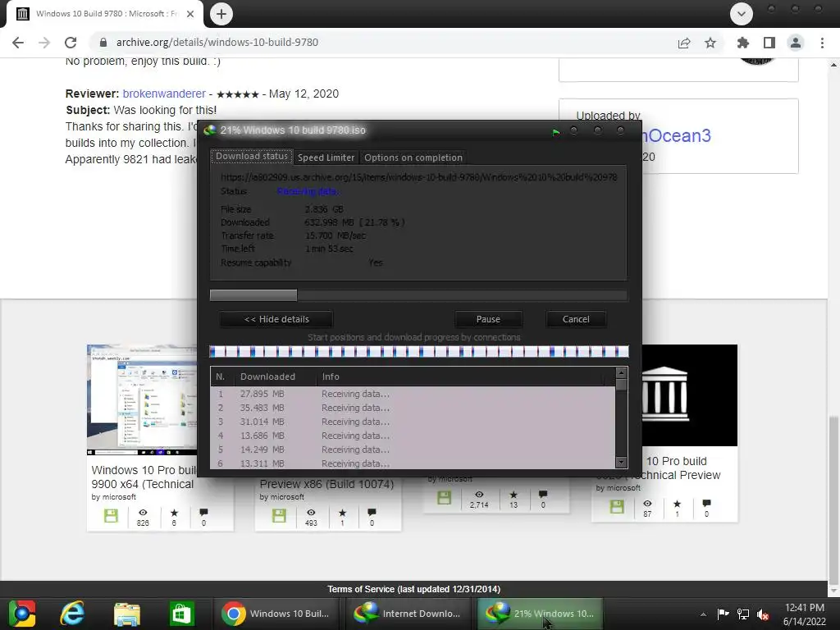The width and height of the screenshot is (840, 630).
Task: Click the browser forward arrow
Action: click(x=44, y=43)
